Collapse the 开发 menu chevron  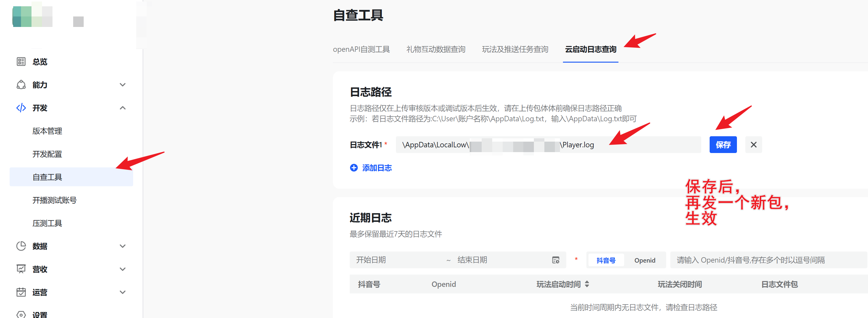point(123,108)
